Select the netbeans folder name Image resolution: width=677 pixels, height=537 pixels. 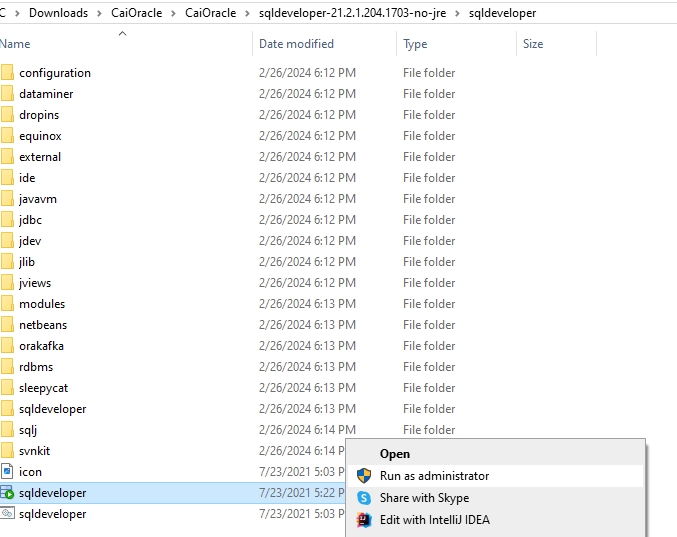43,325
